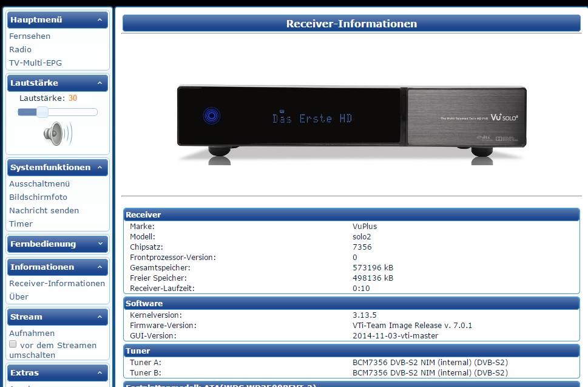The width and height of the screenshot is (588, 387).
Task: Click the Fernbedienung panel header
Action: [x=58, y=244]
